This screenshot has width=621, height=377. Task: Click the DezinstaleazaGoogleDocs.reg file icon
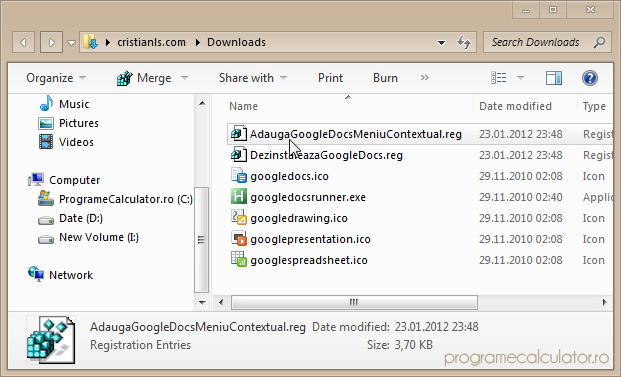click(239, 155)
